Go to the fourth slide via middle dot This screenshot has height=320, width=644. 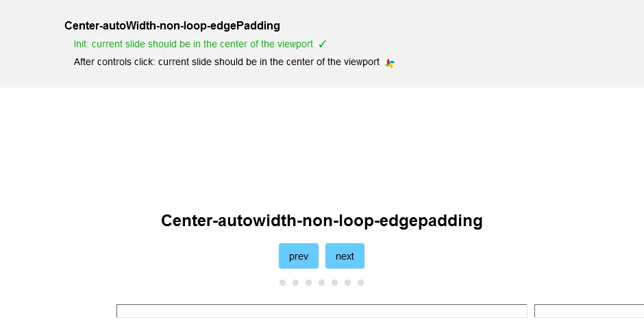point(321,282)
